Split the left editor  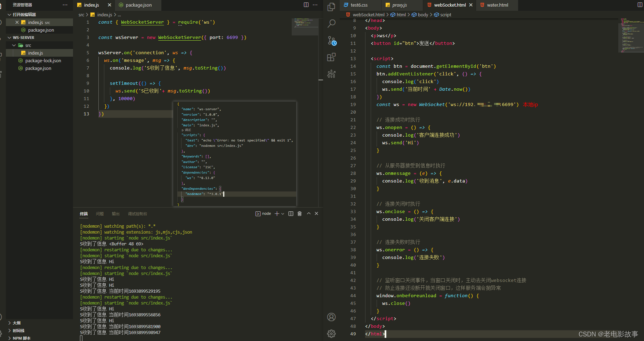click(306, 5)
